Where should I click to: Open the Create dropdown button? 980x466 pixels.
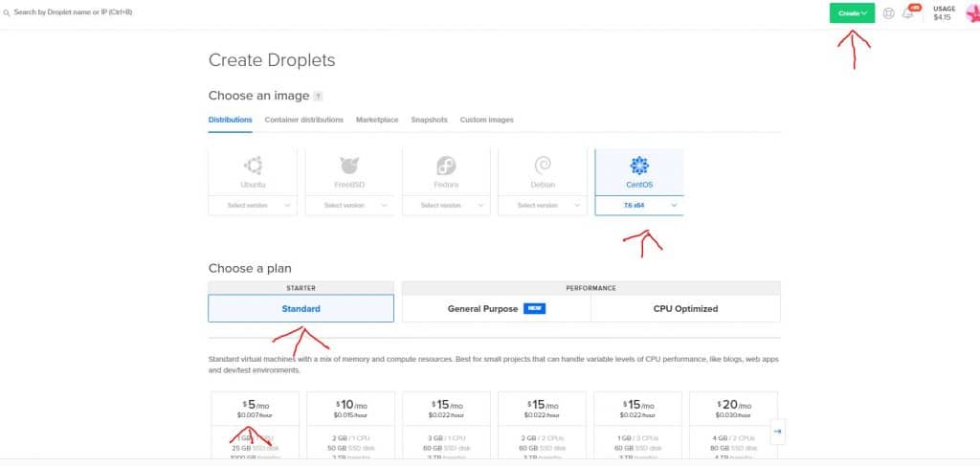pyautogui.click(x=852, y=13)
